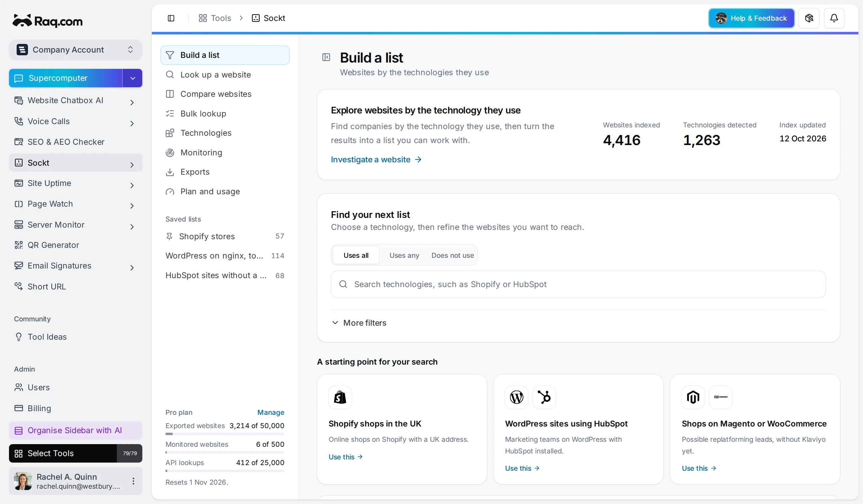
Task: Click the HubSpot logo icon
Action: 544,397
